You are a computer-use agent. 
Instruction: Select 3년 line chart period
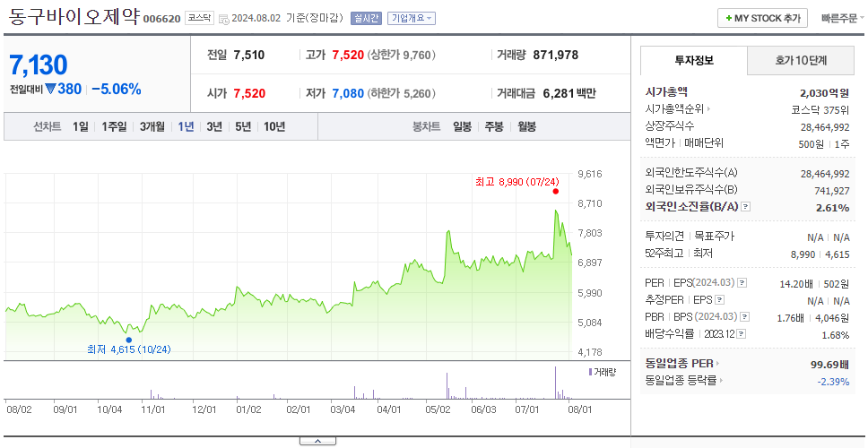[x=214, y=126]
